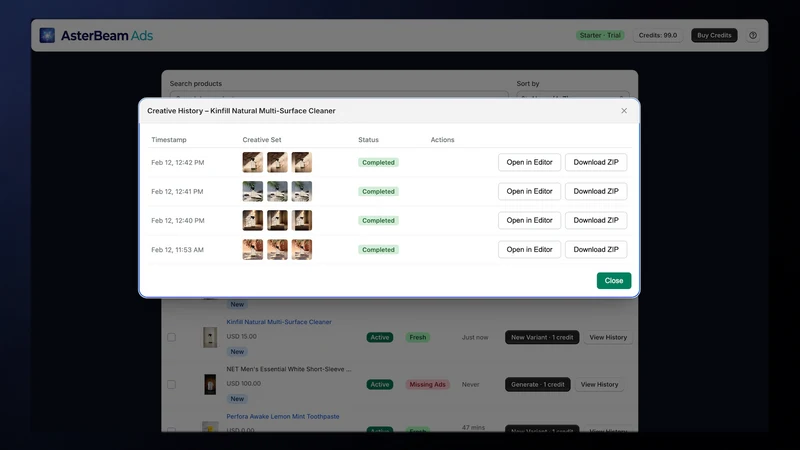The image size is (800, 450).
Task: Click the 'USD 100.00' price text
Action: (x=243, y=383)
